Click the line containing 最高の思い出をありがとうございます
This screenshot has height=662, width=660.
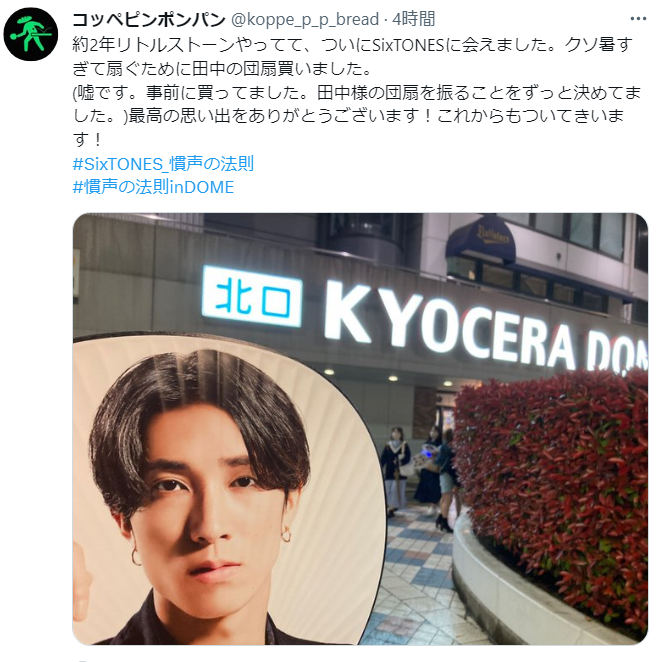tap(348, 116)
